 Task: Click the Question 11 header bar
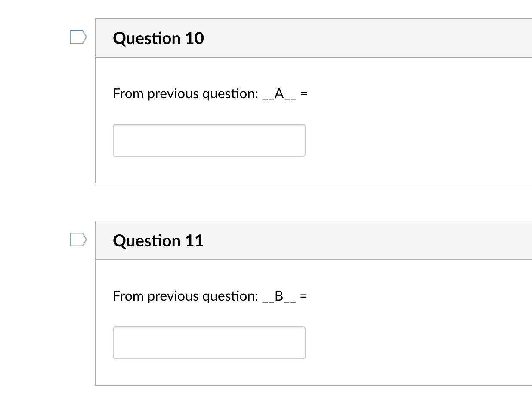click(x=301, y=241)
